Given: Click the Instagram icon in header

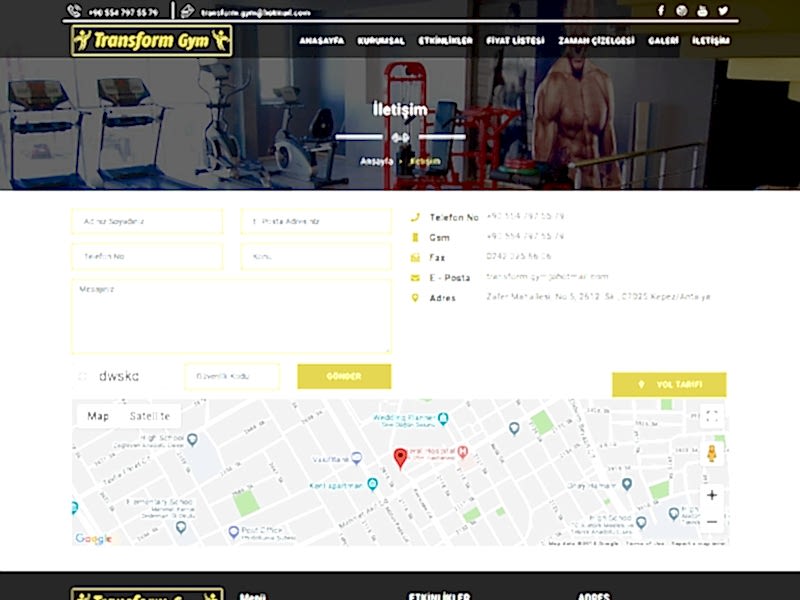Looking at the screenshot, I should [x=681, y=11].
